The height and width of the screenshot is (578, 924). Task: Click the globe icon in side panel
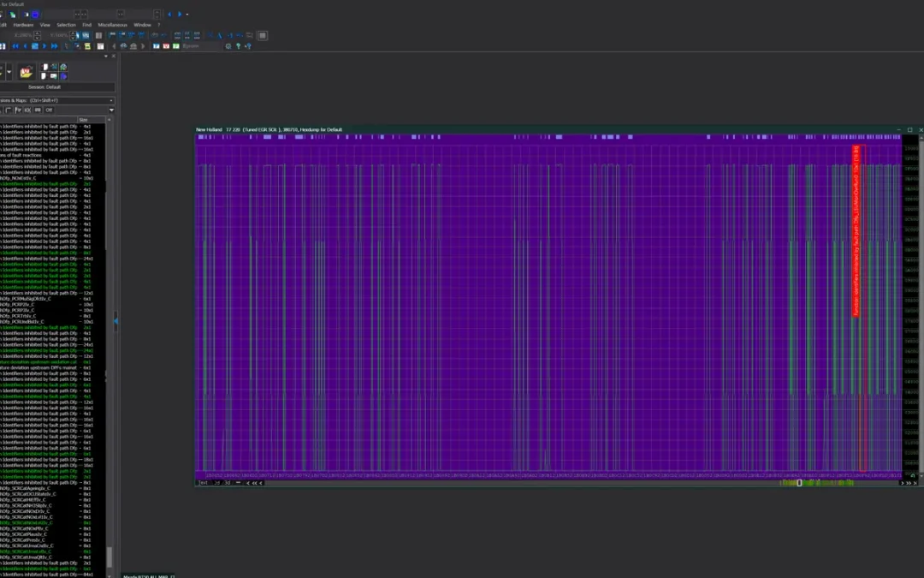63,67
